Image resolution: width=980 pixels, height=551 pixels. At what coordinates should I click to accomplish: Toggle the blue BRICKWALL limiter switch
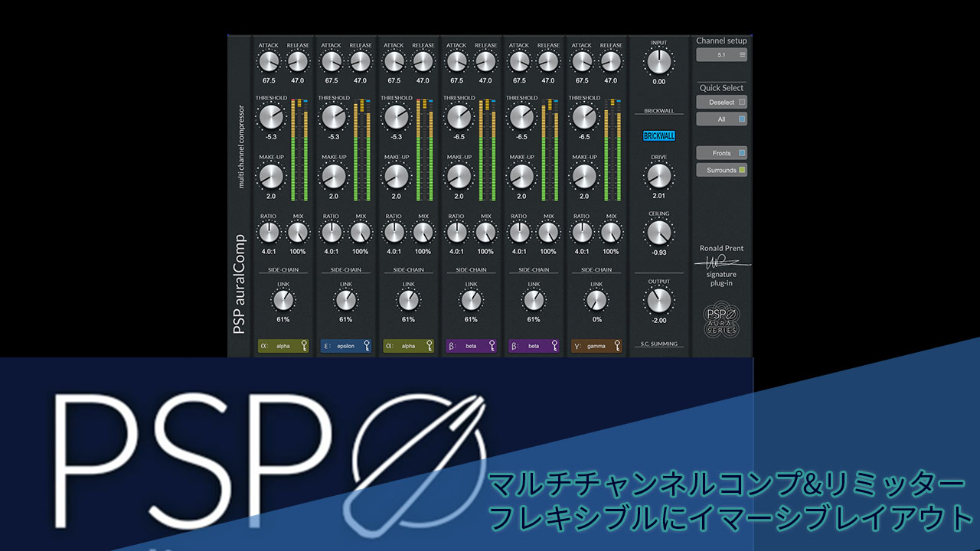[658, 135]
